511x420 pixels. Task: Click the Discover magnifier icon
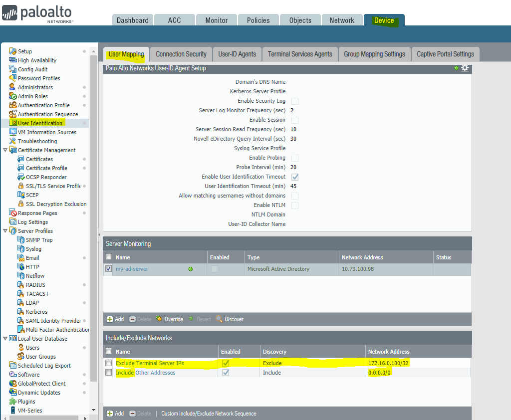[x=219, y=319]
